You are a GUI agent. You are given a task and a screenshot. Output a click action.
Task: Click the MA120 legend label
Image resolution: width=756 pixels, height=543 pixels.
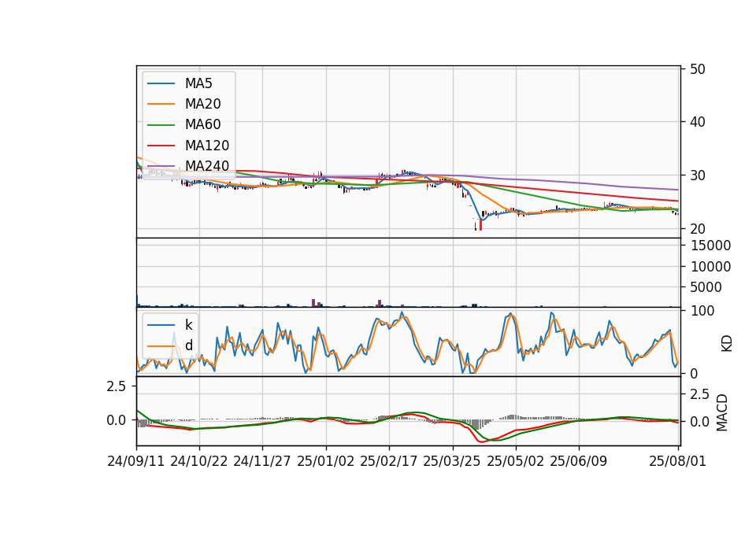(207, 146)
